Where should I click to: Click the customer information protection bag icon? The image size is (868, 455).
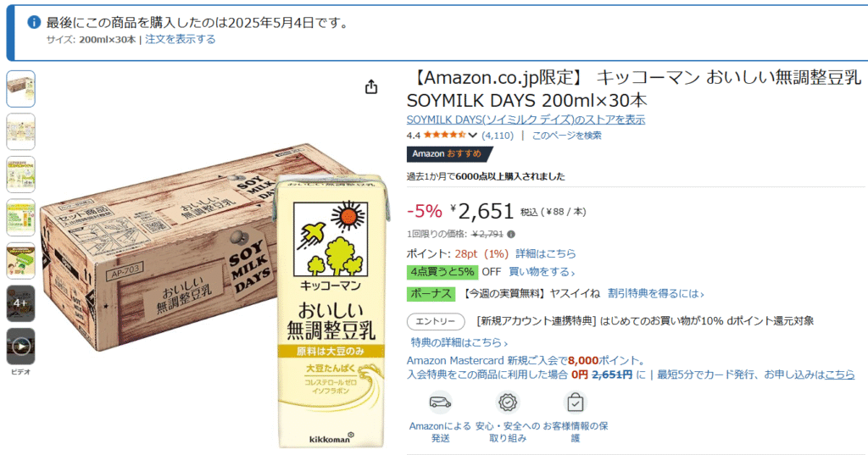(576, 402)
